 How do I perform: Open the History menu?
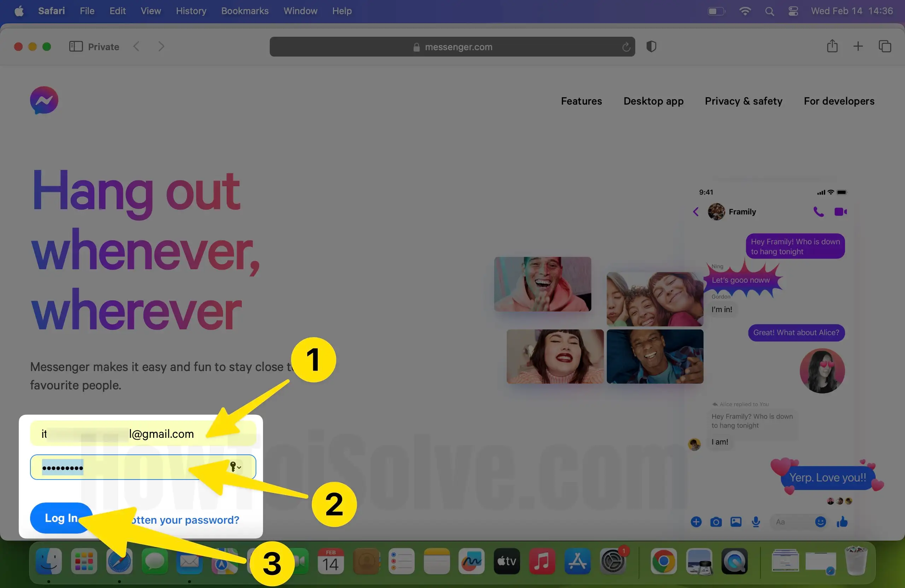[191, 11]
